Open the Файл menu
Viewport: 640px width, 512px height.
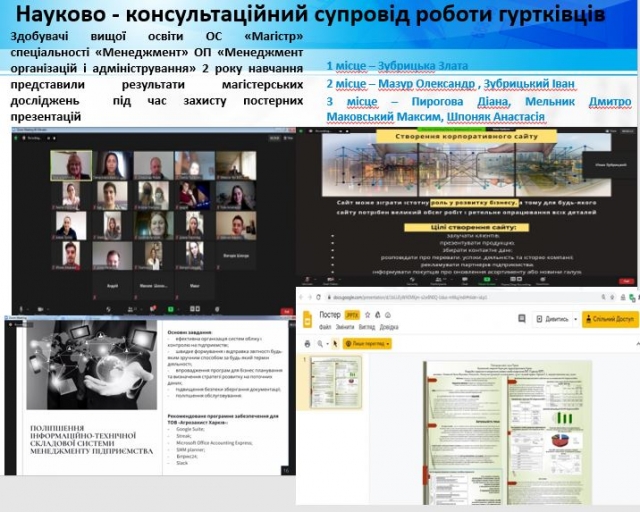point(325,327)
